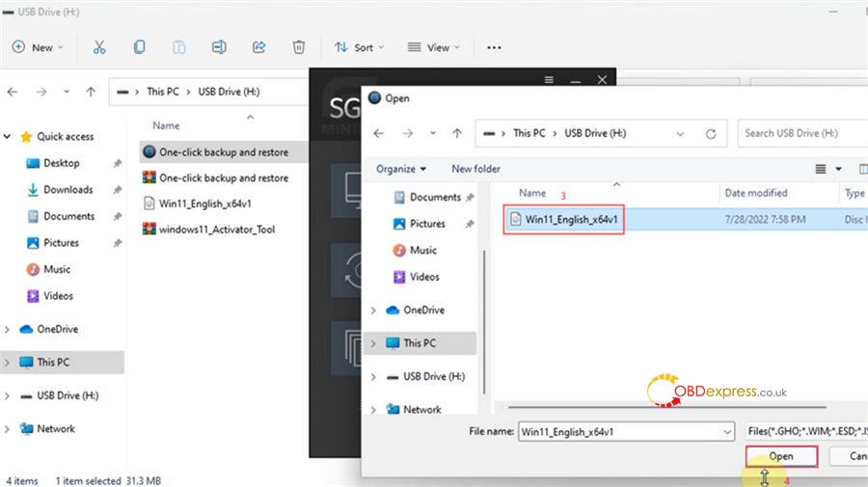
Task: Open Music in Explorer left sidebar
Action: 57,269
